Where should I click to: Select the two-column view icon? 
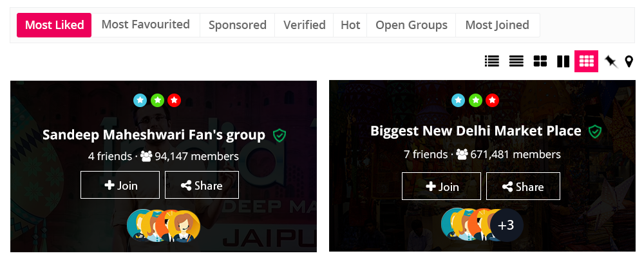pyautogui.click(x=563, y=61)
